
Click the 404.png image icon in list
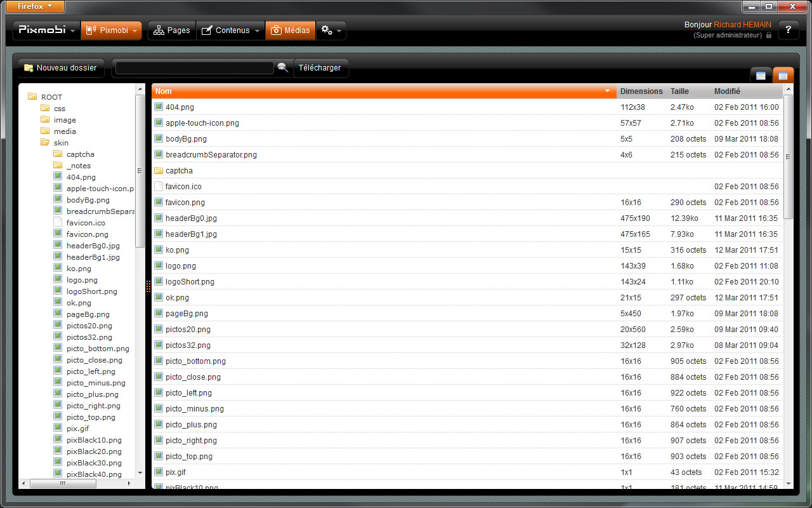159,107
